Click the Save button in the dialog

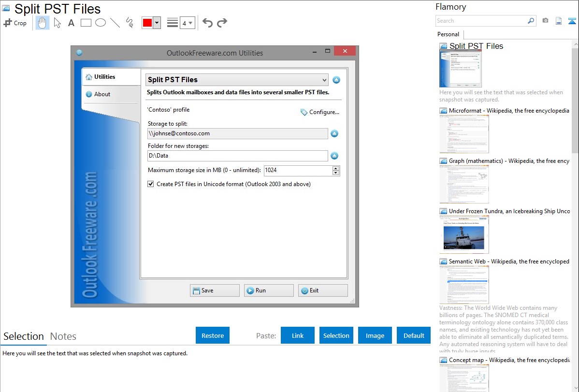(x=215, y=290)
